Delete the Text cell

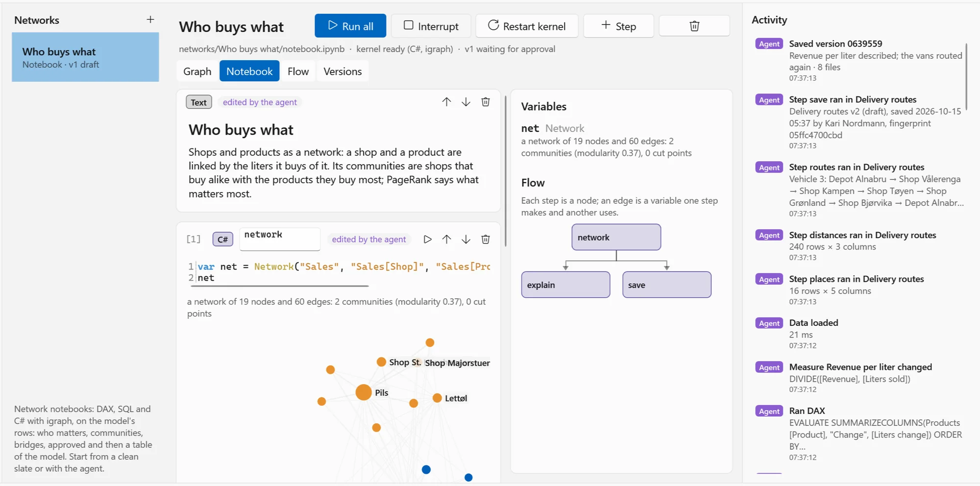coord(486,102)
